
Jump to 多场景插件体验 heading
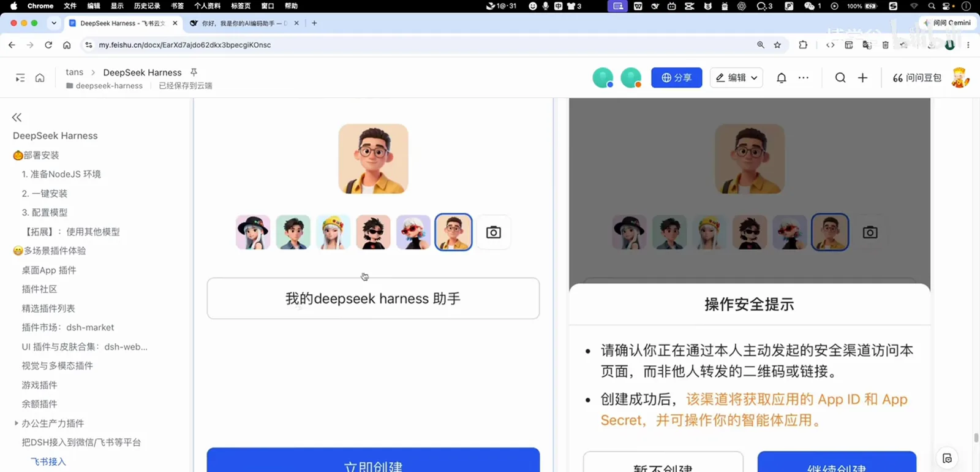50,251
